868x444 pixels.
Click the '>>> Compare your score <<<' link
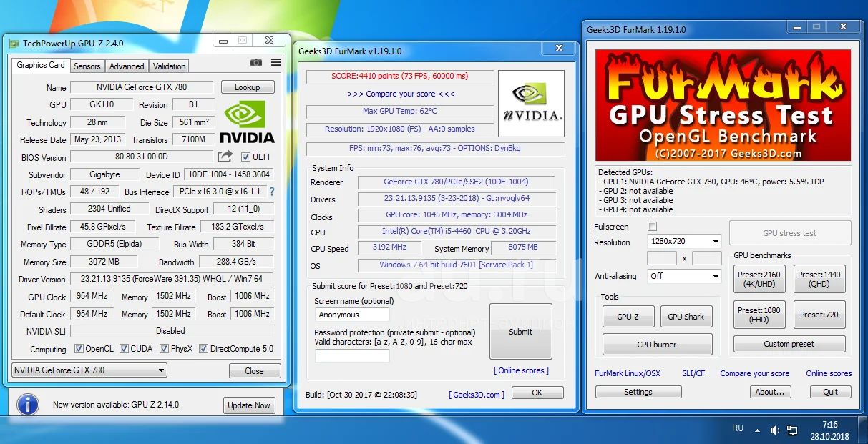tap(401, 94)
